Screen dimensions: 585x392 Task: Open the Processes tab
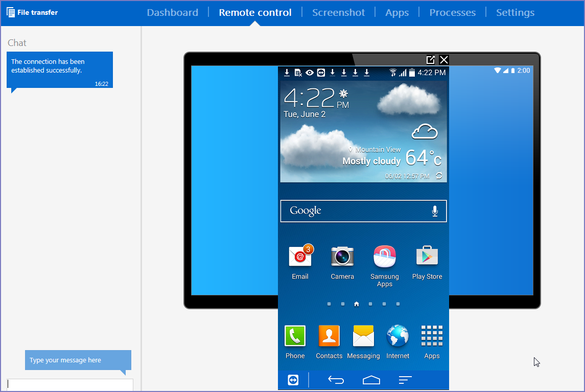(x=452, y=12)
